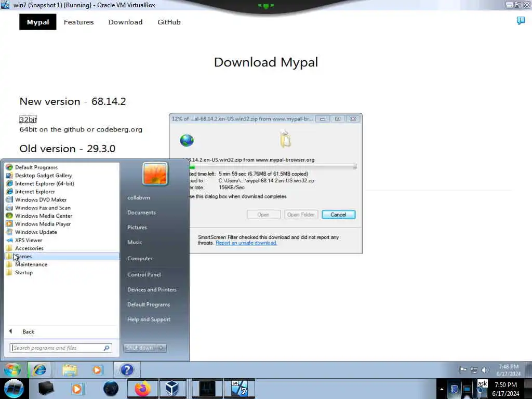Click the Shut down button

click(140, 348)
